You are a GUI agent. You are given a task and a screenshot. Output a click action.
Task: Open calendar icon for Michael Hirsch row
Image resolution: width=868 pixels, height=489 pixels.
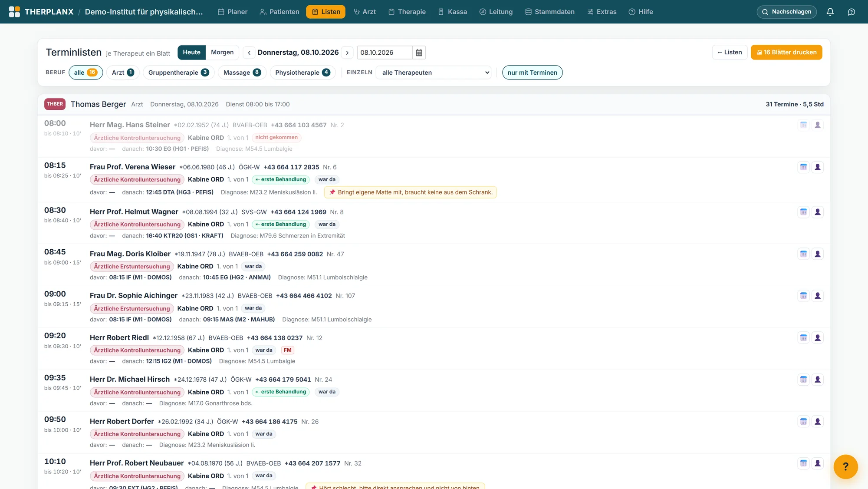point(803,380)
